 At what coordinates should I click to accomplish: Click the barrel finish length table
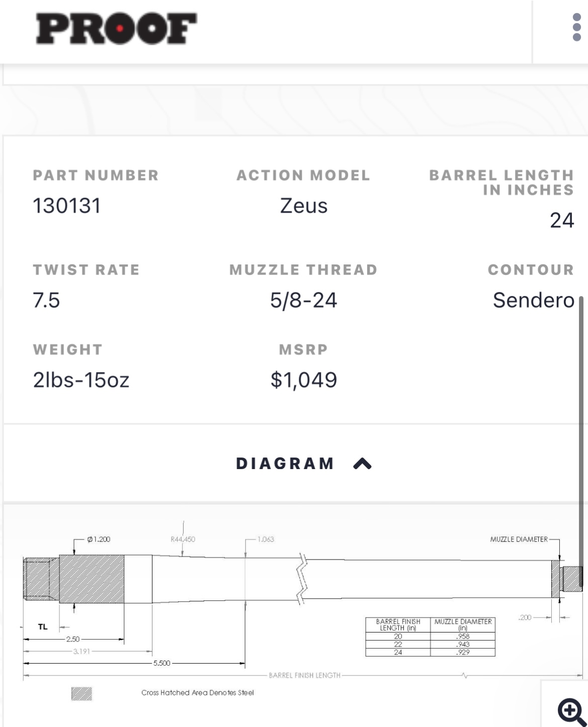(x=431, y=637)
